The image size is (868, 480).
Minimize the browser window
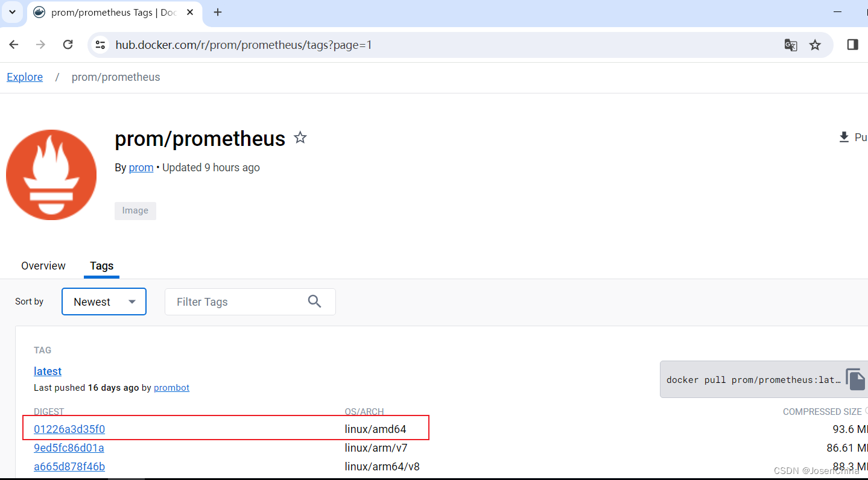pos(837,12)
